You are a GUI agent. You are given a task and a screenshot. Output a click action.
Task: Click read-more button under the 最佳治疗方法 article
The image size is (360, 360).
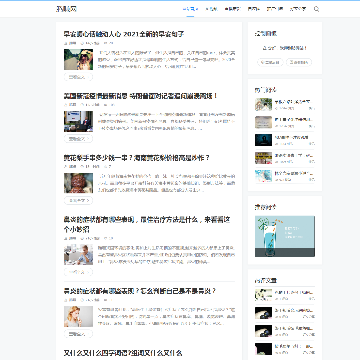[78, 272]
